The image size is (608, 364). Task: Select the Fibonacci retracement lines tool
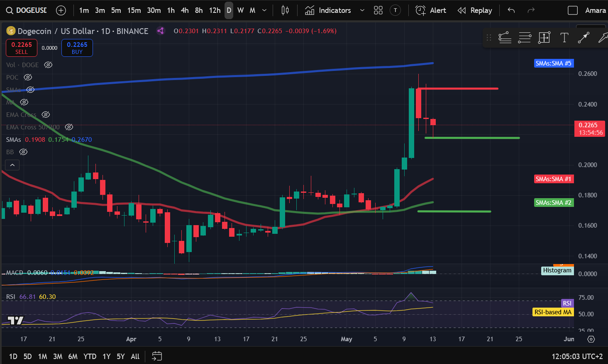tap(525, 38)
